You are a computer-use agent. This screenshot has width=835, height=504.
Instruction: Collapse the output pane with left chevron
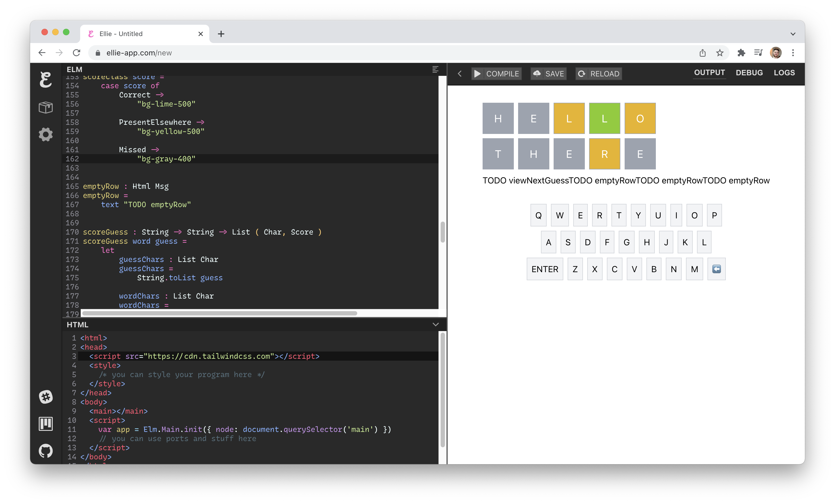(x=459, y=73)
